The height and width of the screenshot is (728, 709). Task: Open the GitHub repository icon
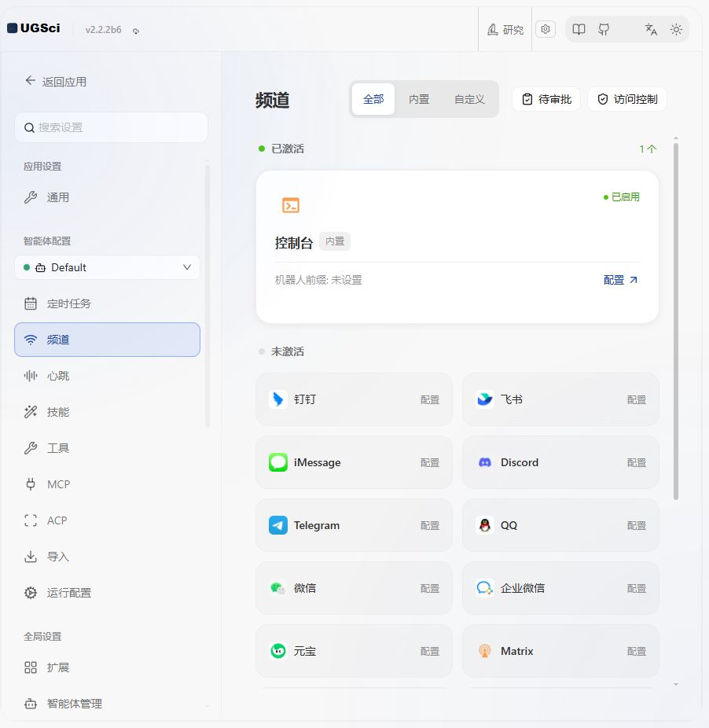point(604,30)
